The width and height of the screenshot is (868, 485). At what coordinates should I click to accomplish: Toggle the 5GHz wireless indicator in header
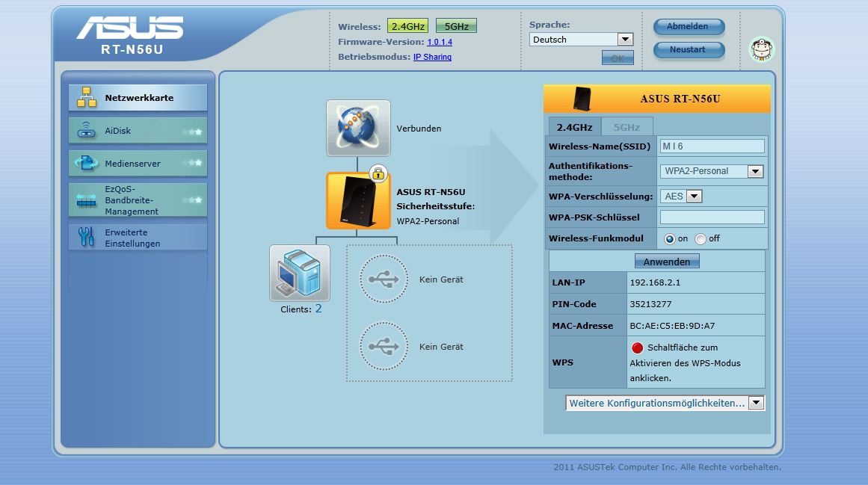coord(456,26)
